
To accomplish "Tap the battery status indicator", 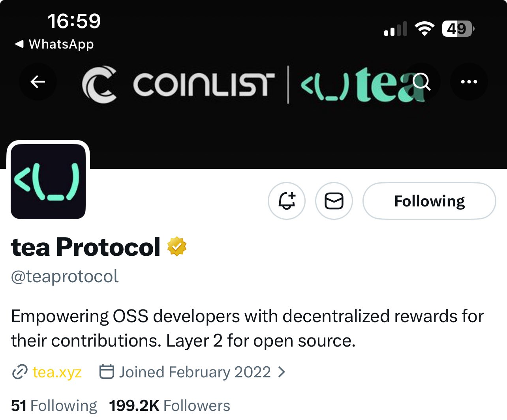I will point(458,29).
